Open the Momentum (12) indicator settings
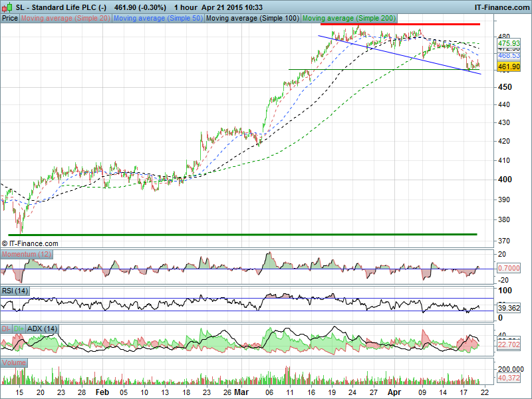 click(x=27, y=255)
